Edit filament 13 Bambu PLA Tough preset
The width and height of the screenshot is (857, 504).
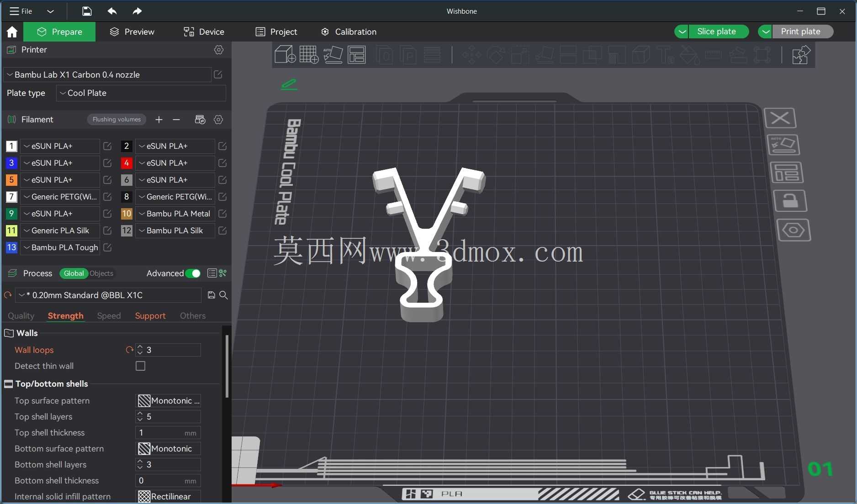coord(107,247)
